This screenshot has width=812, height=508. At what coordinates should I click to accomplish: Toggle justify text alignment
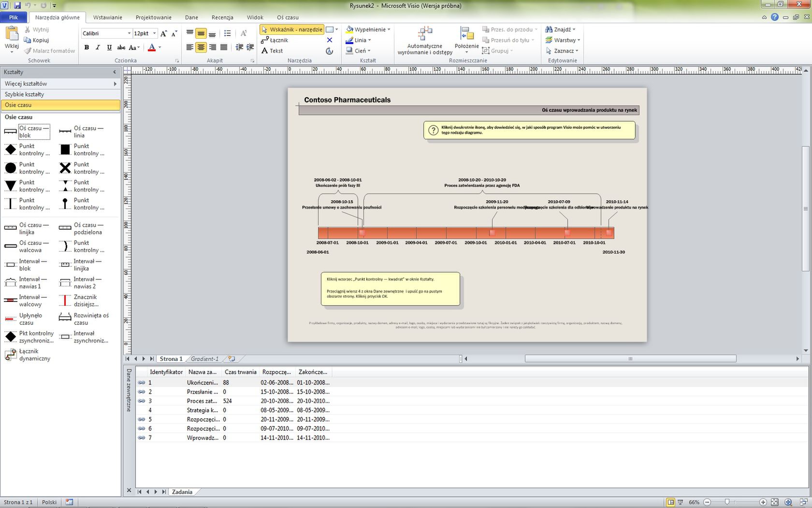pos(223,47)
